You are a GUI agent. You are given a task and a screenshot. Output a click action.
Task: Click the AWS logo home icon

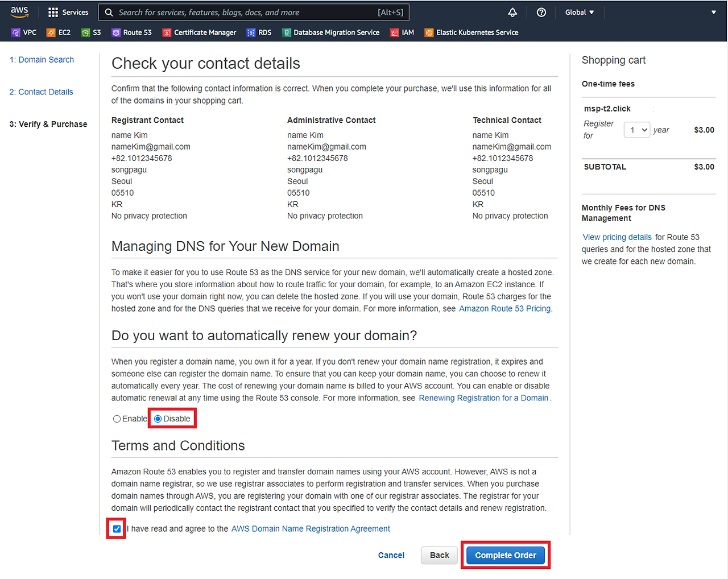(19, 12)
